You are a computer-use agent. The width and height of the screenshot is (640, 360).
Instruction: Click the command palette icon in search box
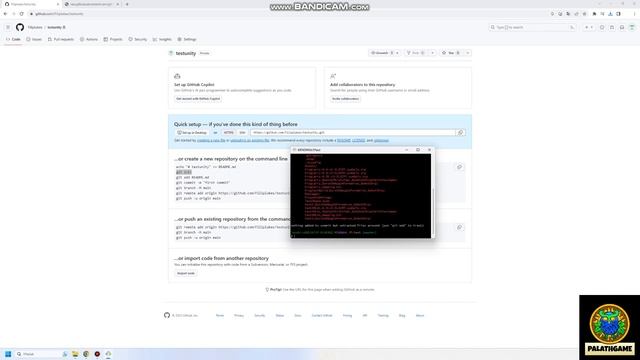572,27
